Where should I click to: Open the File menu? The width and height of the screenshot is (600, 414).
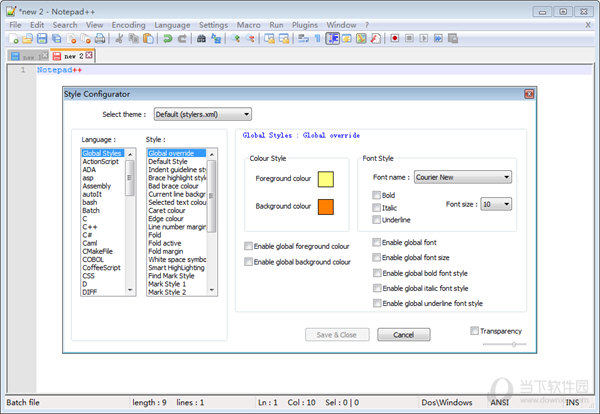pos(15,25)
